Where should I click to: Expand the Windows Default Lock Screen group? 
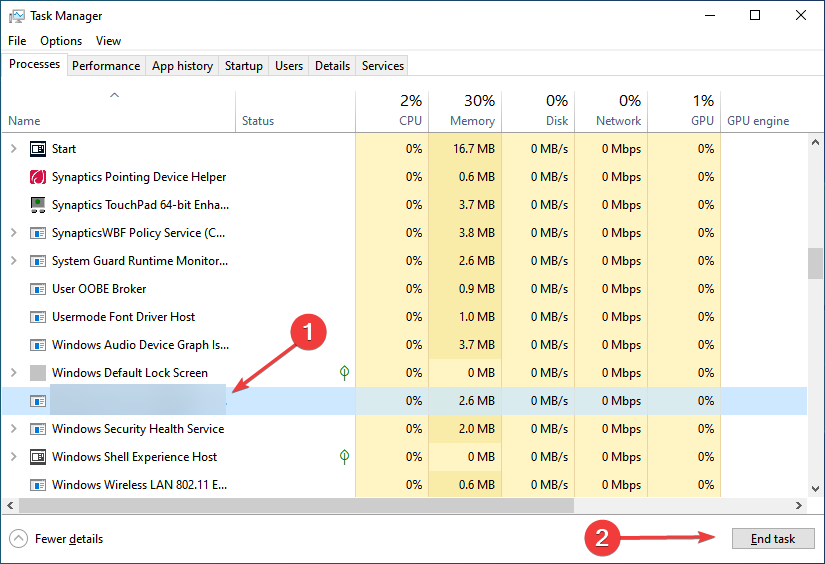pyautogui.click(x=14, y=372)
